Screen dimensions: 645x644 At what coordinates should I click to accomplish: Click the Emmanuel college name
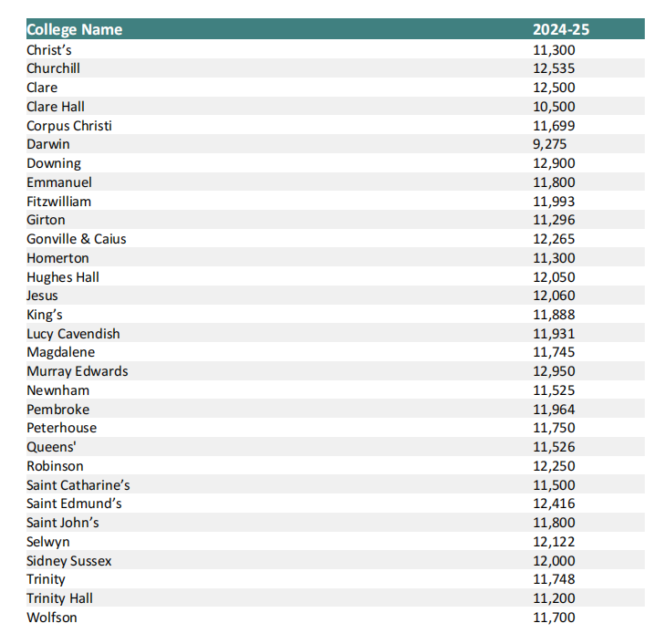[59, 182]
